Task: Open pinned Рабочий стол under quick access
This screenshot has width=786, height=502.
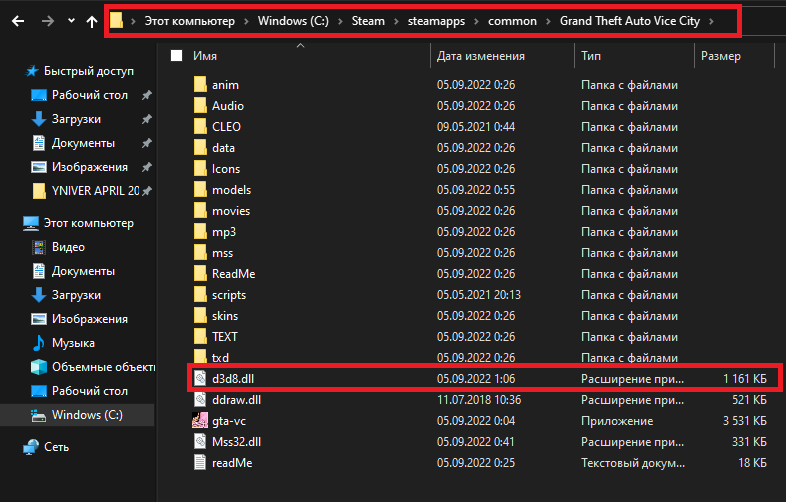Action: point(90,95)
